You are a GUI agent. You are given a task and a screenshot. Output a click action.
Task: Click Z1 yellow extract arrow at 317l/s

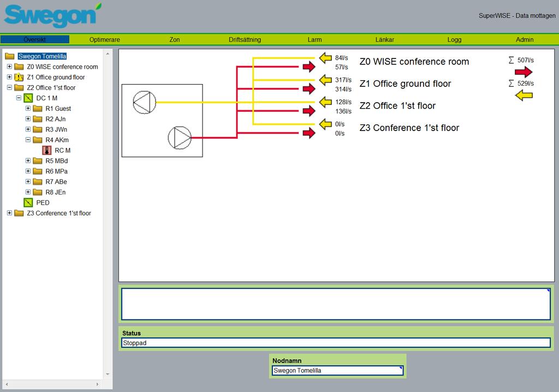tap(325, 80)
